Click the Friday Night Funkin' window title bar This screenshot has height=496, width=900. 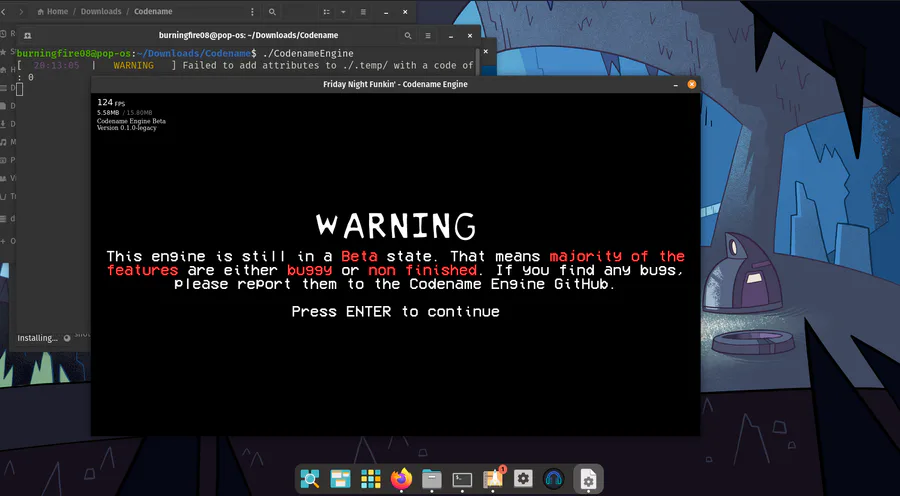(395, 84)
